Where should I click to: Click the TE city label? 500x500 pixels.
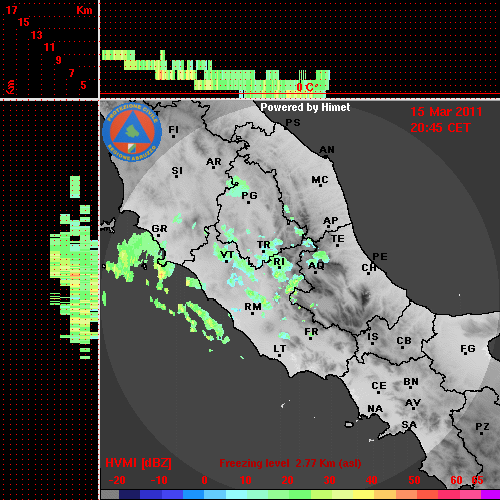click(x=338, y=239)
